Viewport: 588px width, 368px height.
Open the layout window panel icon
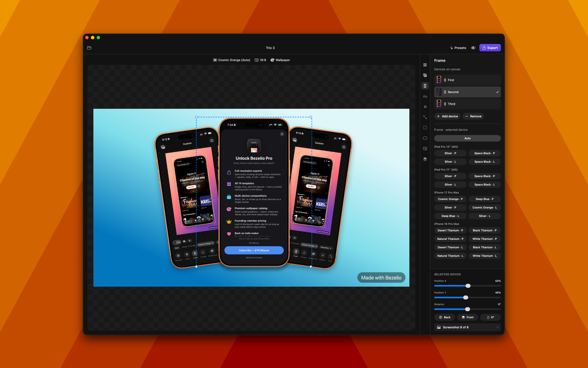click(425, 149)
